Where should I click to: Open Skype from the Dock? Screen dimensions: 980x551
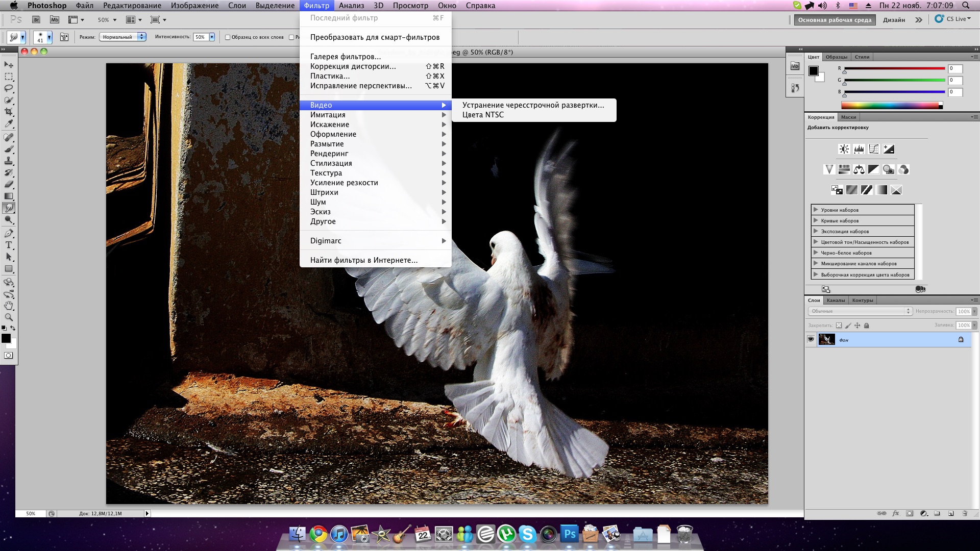click(527, 534)
